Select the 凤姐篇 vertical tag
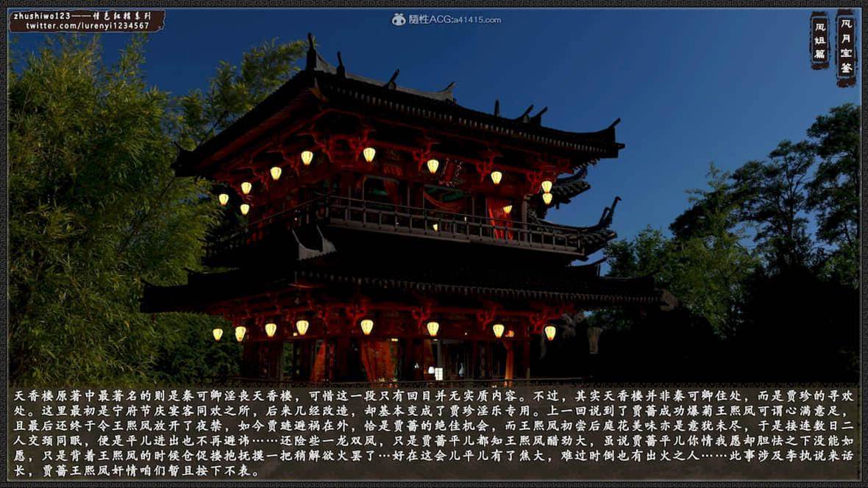 (x=819, y=40)
